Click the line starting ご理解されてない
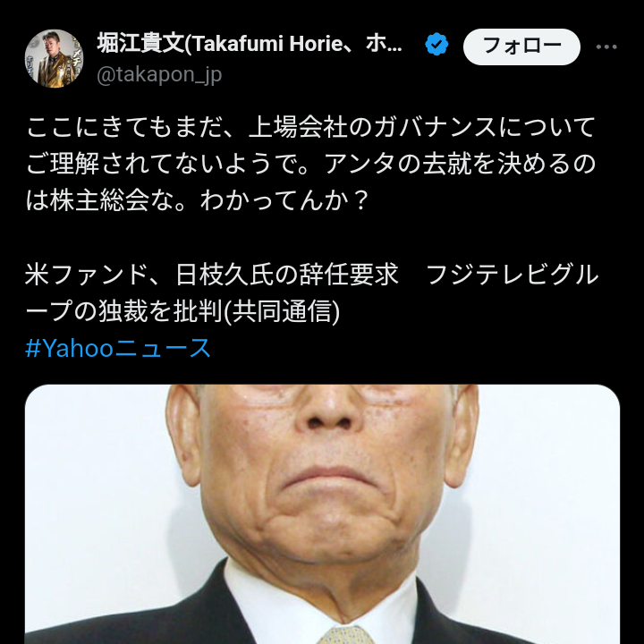This screenshot has height=644, width=644. 310,164
